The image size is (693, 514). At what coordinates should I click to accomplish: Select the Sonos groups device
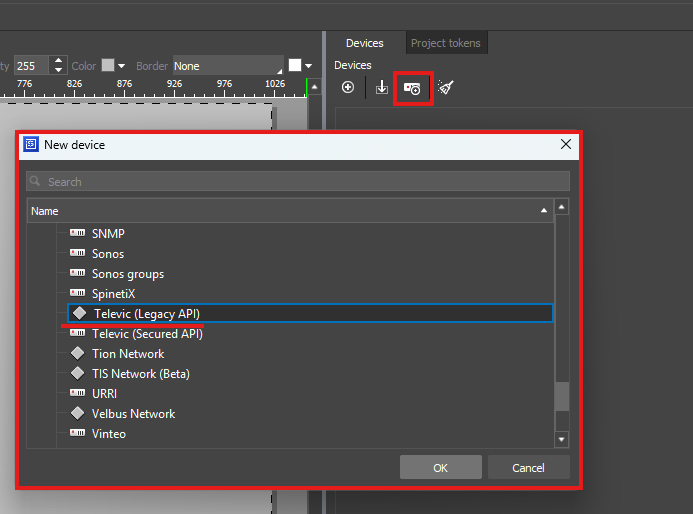(x=127, y=273)
